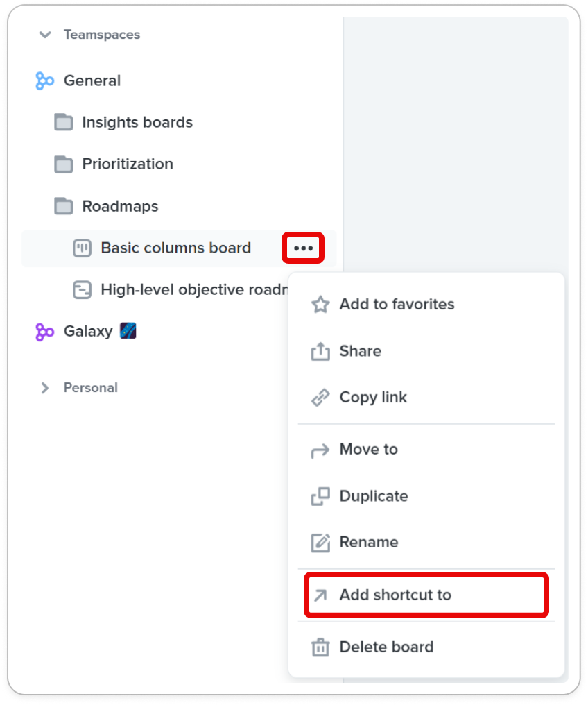
Task: Expand the Personal section chevron
Action: pos(44,388)
